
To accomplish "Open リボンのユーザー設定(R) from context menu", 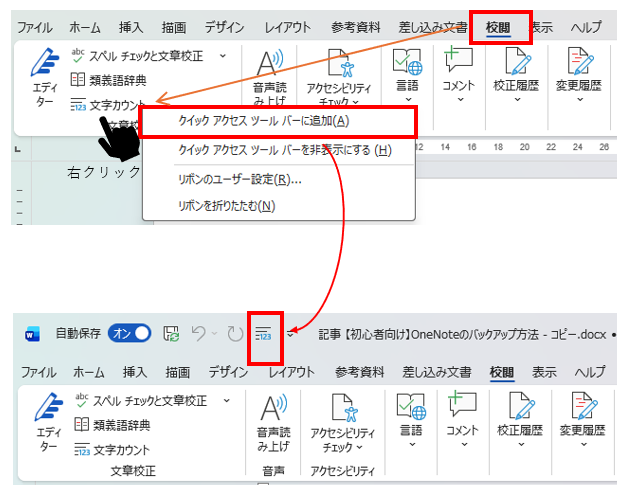I will tap(239, 180).
